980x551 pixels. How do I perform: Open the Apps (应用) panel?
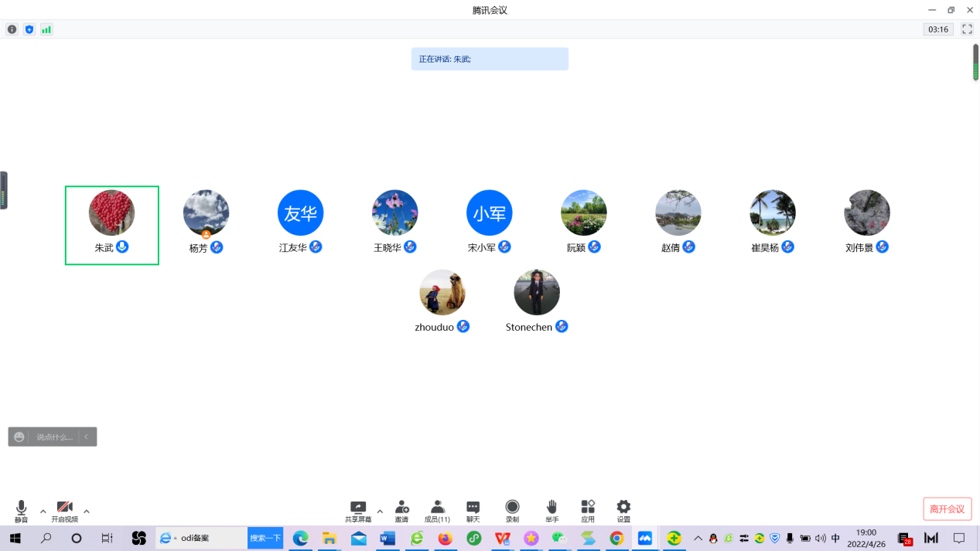coord(588,510)
